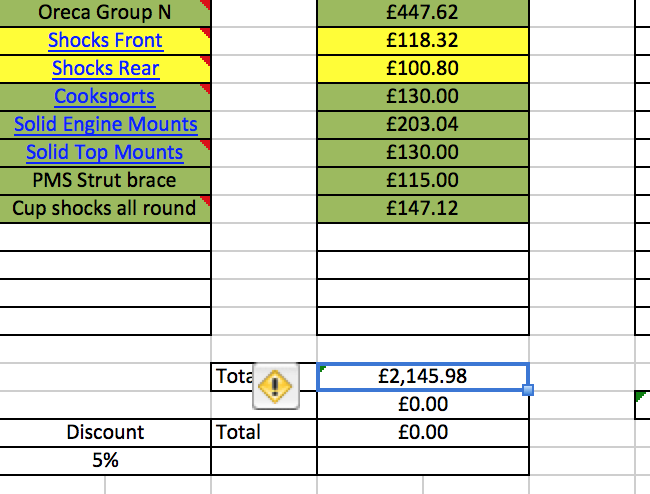
Task: Select the £447.62 price cell
Action: pyautogui.click(x=423, y=12)
